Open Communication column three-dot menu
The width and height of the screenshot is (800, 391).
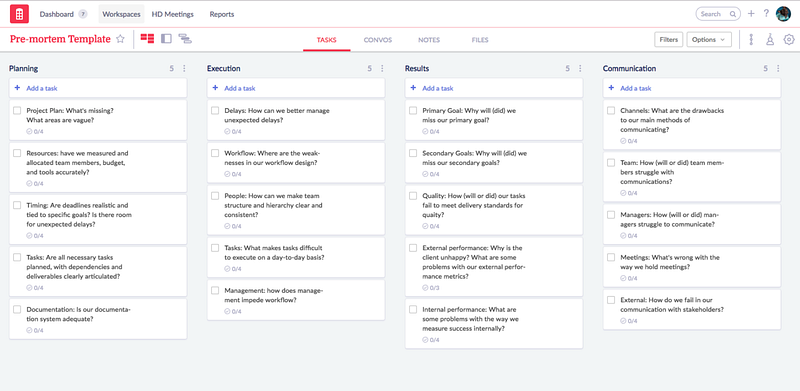(x=778, y=68)
